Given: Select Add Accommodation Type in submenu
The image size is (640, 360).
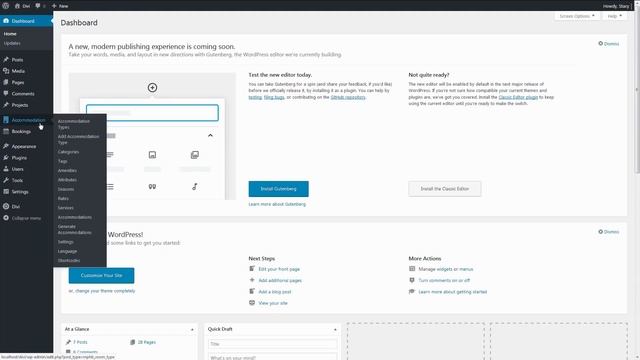Looking at the screenshot, I should (x=78, y=139).
